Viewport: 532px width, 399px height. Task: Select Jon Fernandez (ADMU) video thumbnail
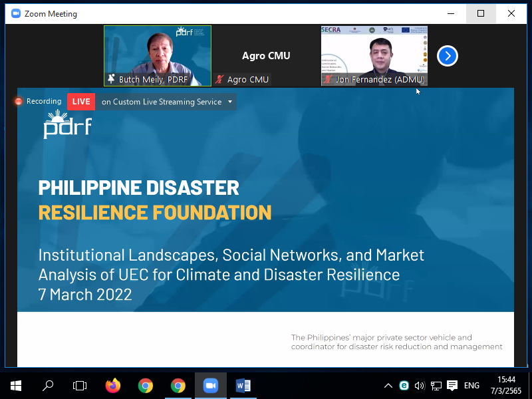pos(374,56)
